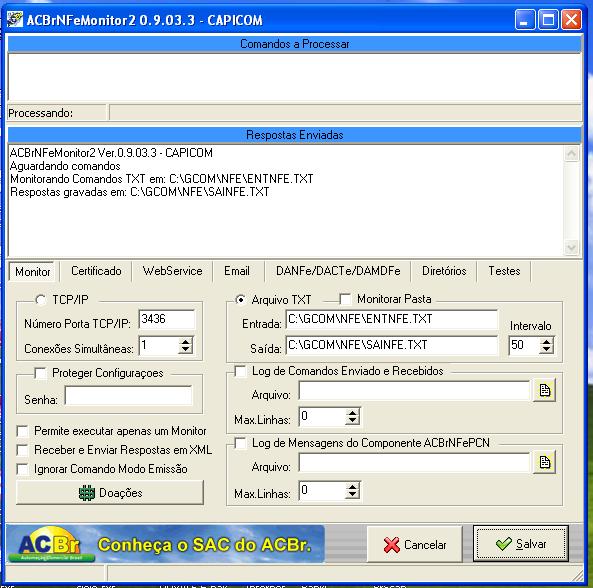Decrease Max.Linhas for ACBrNFePCN log
The width and height of the screenshot is (593, 588).
click(x=352, y=495)
